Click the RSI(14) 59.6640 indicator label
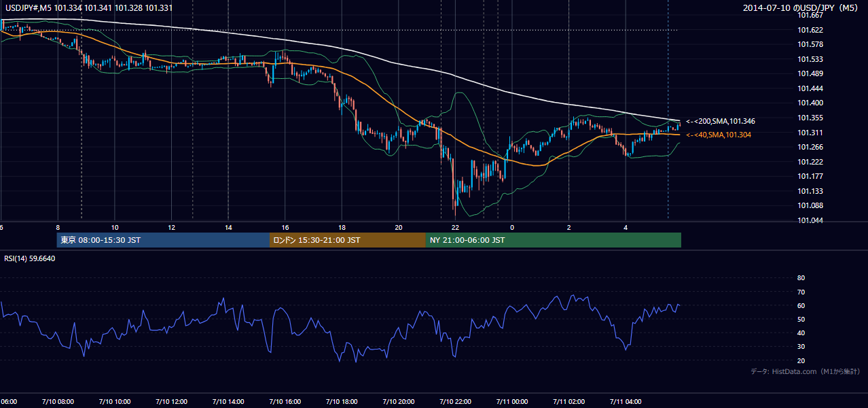The image size is (868, 408). coord(30,258)
